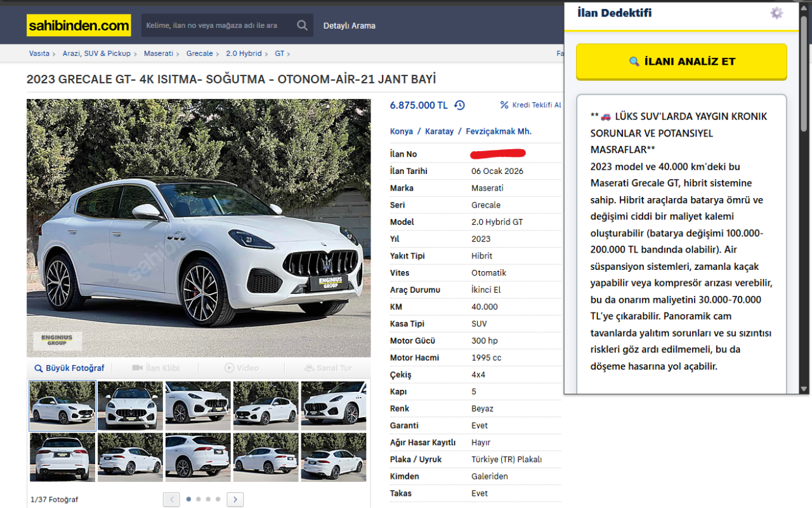Open the sahibinden.com home logo
The width and height of the screenshot is (812, 508).
(79, 25)
